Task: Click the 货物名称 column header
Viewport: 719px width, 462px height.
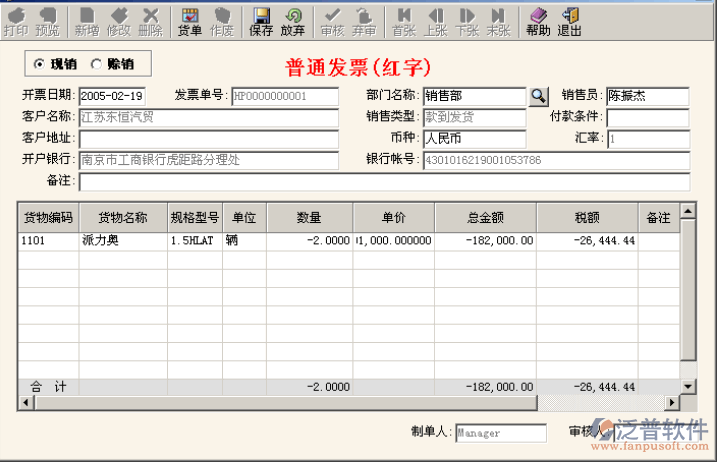Action: pyautogui.click(x=122, y=218)
